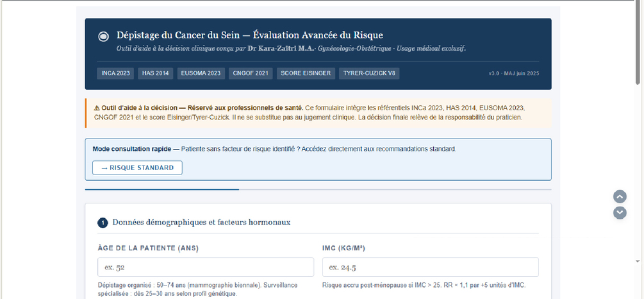Select the CNGOF 2021 reference tag
The image size is (644, 299).
[x=251, y=74]
